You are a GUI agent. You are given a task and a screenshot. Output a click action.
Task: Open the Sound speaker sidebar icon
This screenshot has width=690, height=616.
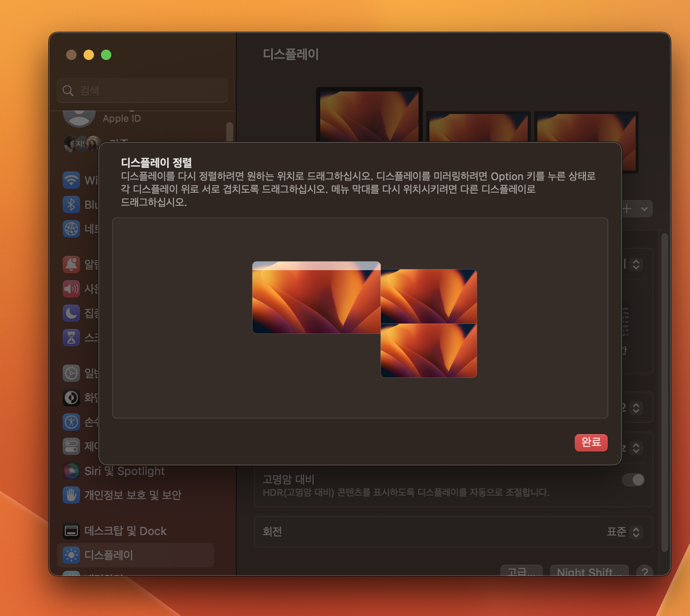point(71,289)
